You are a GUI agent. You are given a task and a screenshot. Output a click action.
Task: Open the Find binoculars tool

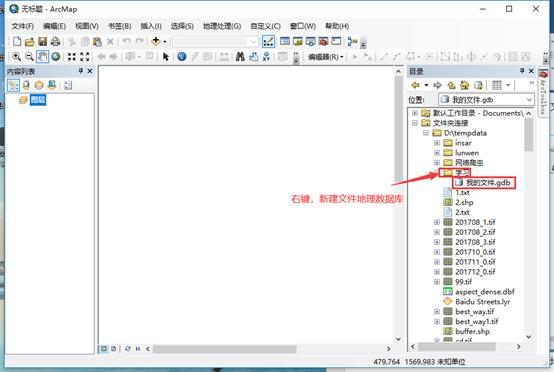pyautogui.click(x=240, y=57)
